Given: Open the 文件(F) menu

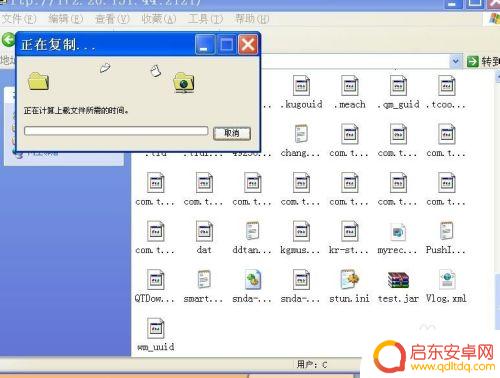Looking at the screenshot, I should pos(19,19).
